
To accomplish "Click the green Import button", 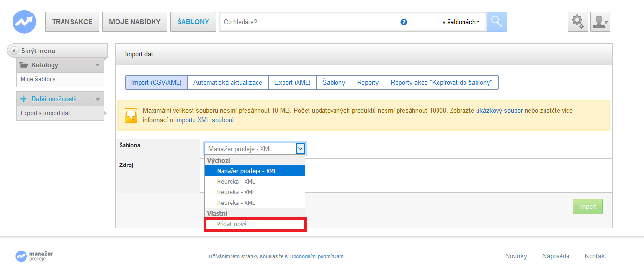I will tap(587, 206).
